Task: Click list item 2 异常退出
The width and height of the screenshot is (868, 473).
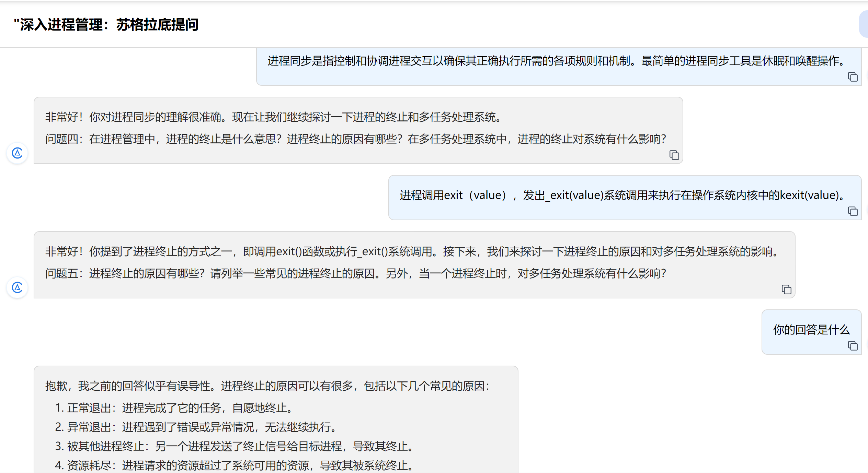Action: point(196,427)
